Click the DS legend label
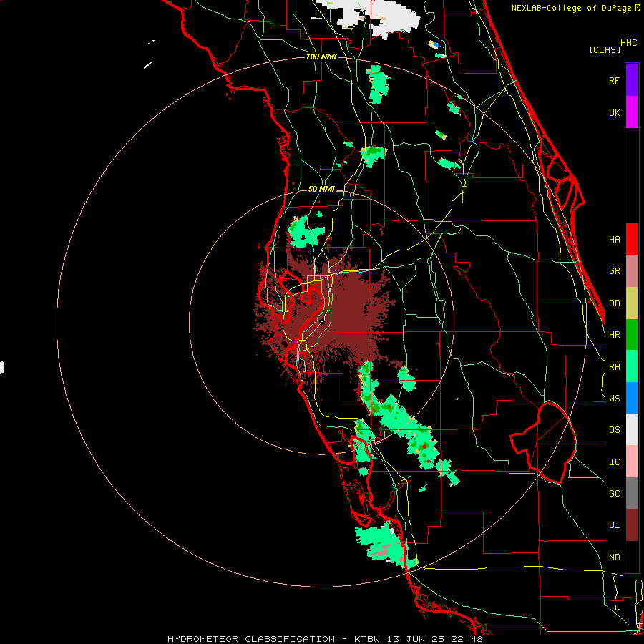The image size is (644, 644). [x=614, y=430]
